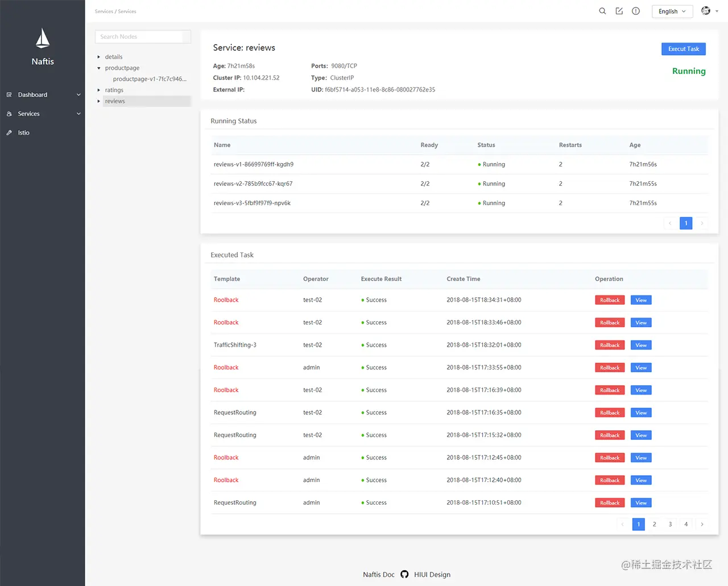The width and height of the screenshot is (728, 586).
Task: Rollback the TrafficShifting-3 task
Action: tap(610, 345)
